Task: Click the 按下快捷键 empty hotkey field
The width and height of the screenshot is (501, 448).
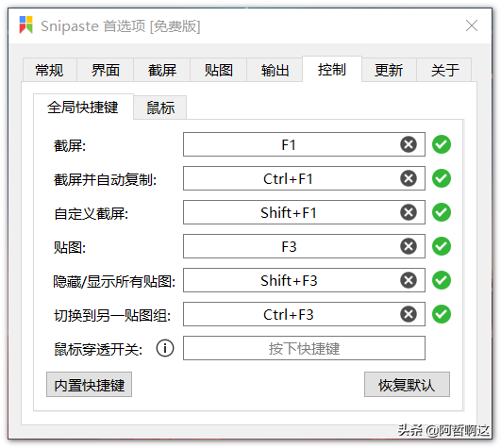Action: click(304, 348)
